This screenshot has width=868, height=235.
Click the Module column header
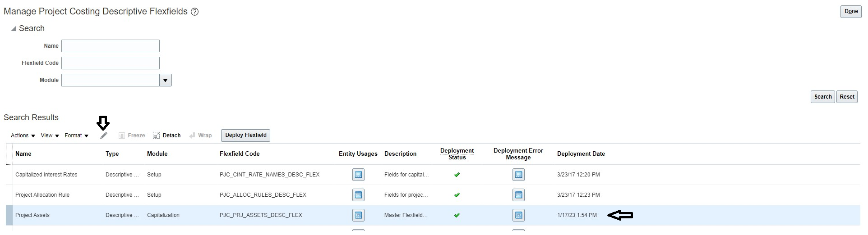click(x=157, y=154)
